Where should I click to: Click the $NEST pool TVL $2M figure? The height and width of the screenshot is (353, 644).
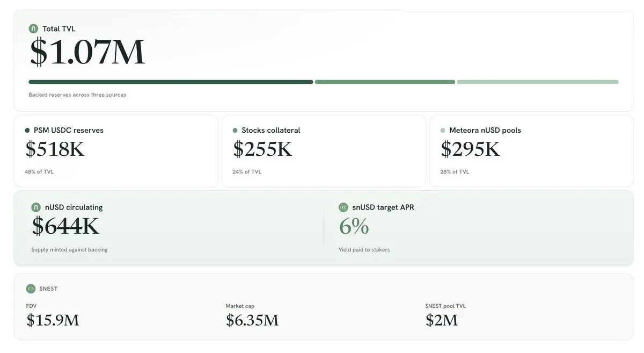[442, 320]
